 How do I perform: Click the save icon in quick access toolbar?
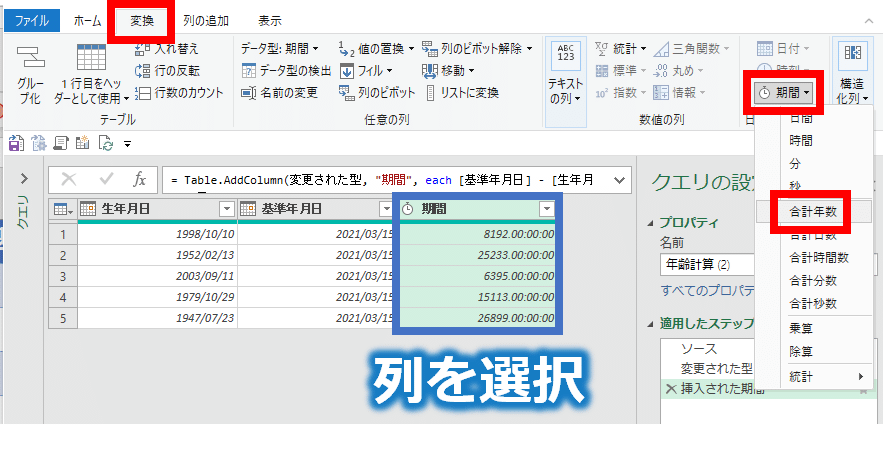[16, 144]
